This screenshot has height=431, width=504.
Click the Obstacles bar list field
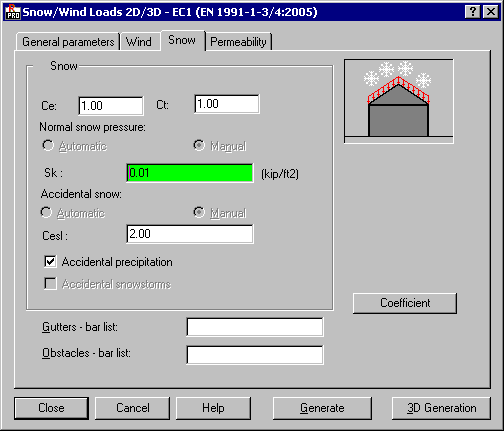pos(255,355)
